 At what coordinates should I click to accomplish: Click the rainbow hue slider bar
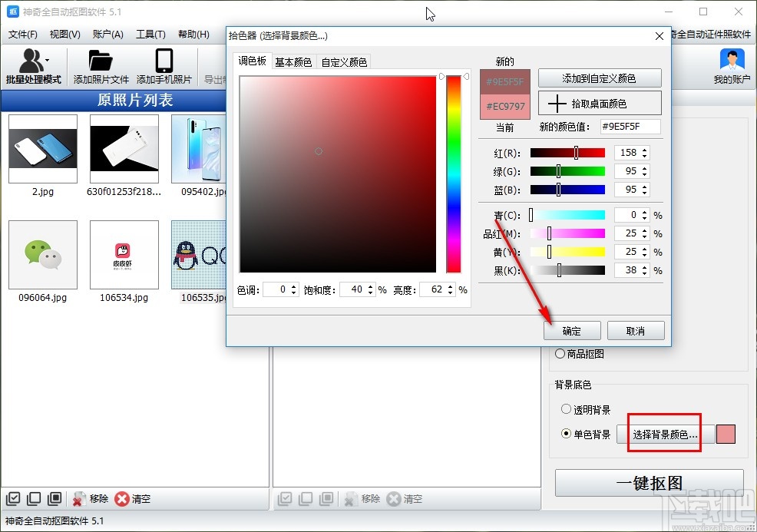tap(453, 173)
